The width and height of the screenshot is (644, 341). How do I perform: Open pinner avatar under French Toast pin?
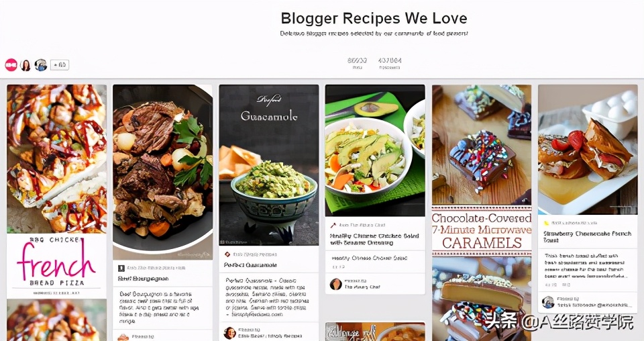548,302
